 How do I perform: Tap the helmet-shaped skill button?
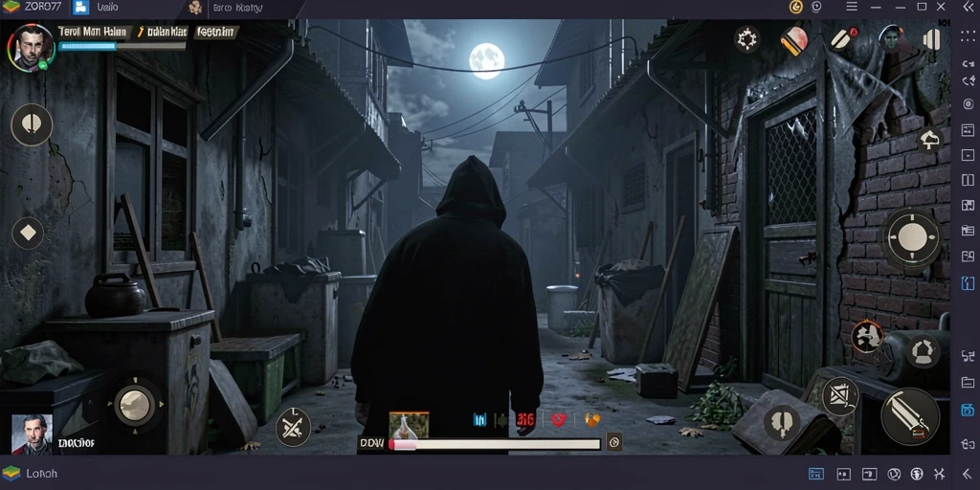click(922, 351)
